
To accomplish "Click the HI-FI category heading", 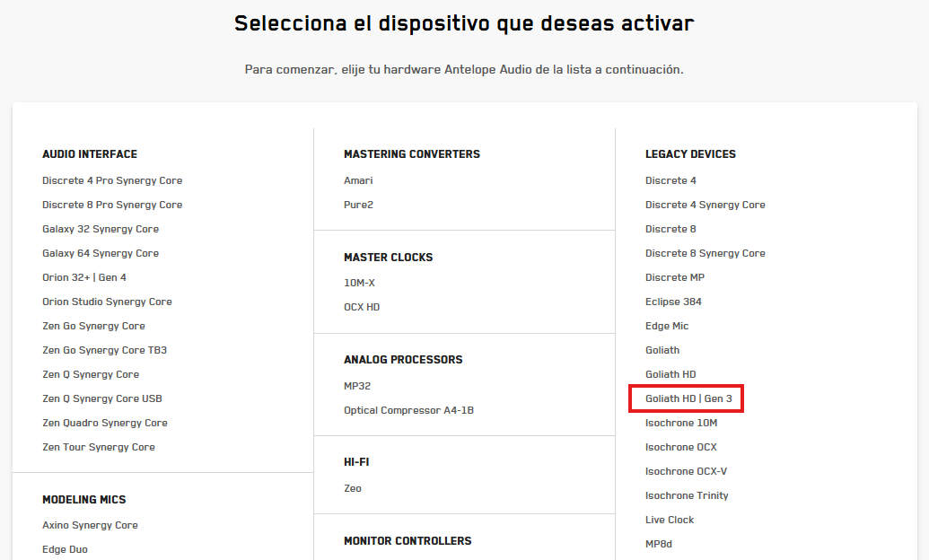I will pos(356,462).
